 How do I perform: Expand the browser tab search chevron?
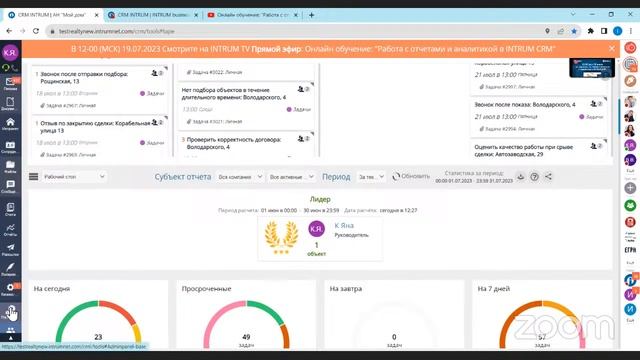pyautogui.click(x=573, y=14)
